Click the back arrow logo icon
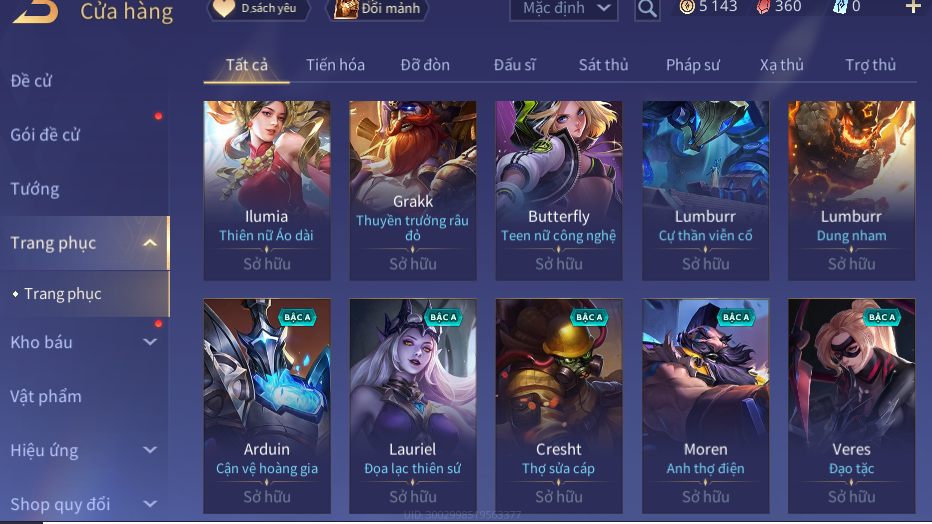Image resolution: width=932 pixels, height=524 pixels. point(36,10)
